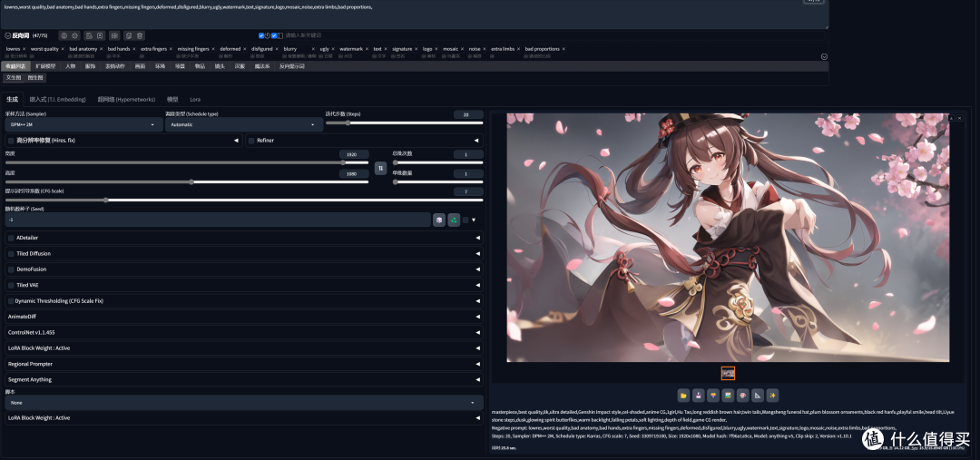Viewport: 980px width, 460px height.
Task: Remove the 'bad hands' tag
Action: tap(133, 49)
